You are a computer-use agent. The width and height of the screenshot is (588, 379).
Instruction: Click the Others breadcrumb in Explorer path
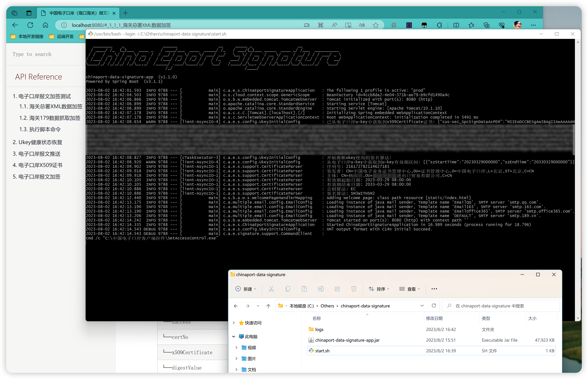(327, 306)
